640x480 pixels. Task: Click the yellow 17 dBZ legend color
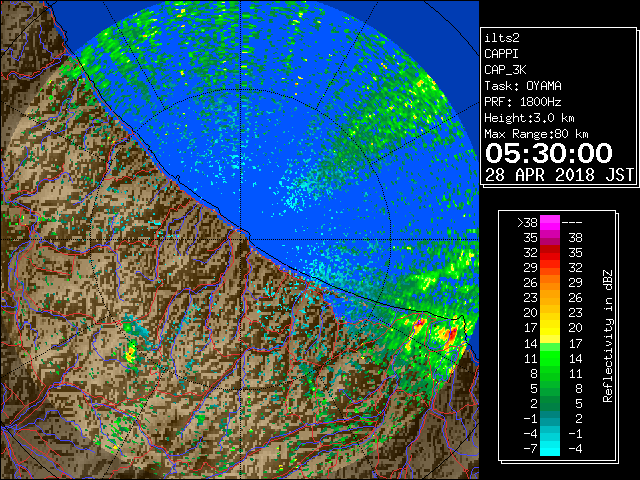point(550,328)
